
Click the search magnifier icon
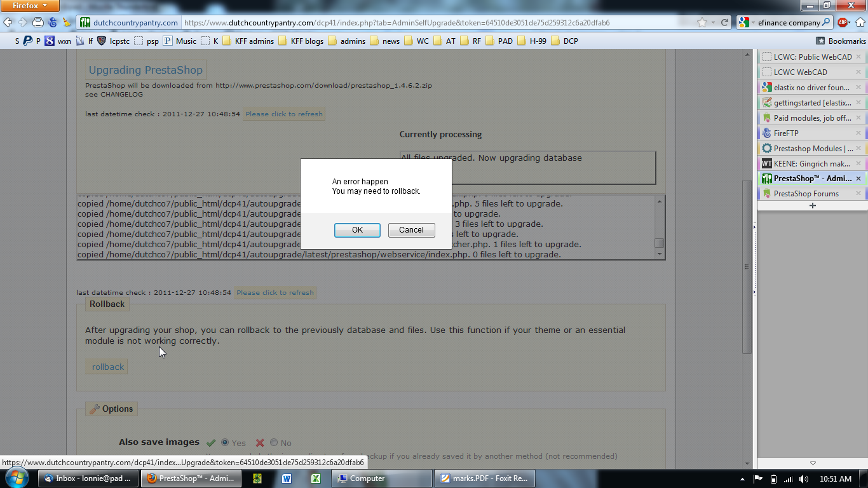826,22
